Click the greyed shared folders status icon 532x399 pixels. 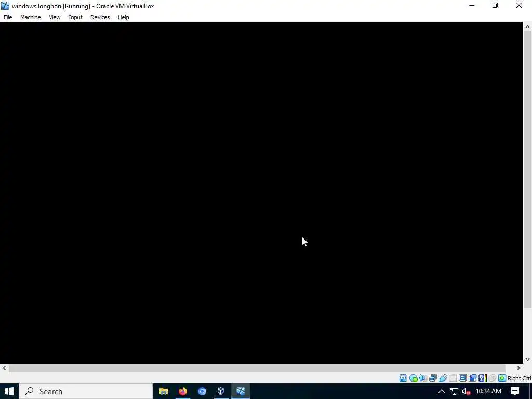point(453,378)
